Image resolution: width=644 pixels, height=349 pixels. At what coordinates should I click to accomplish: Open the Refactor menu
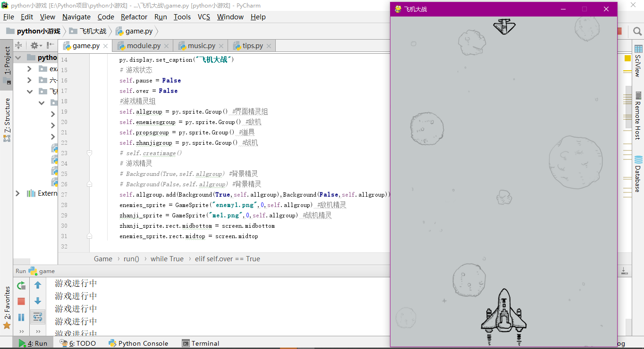(134, 17)
